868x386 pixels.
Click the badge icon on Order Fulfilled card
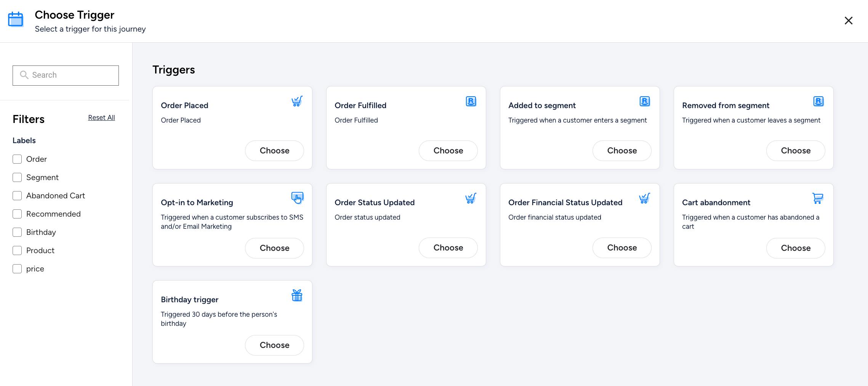pos(471,101)
